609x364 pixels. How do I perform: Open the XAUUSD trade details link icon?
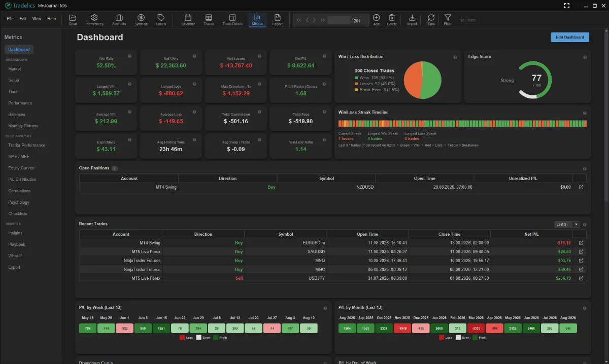click(x=581, y=251)
